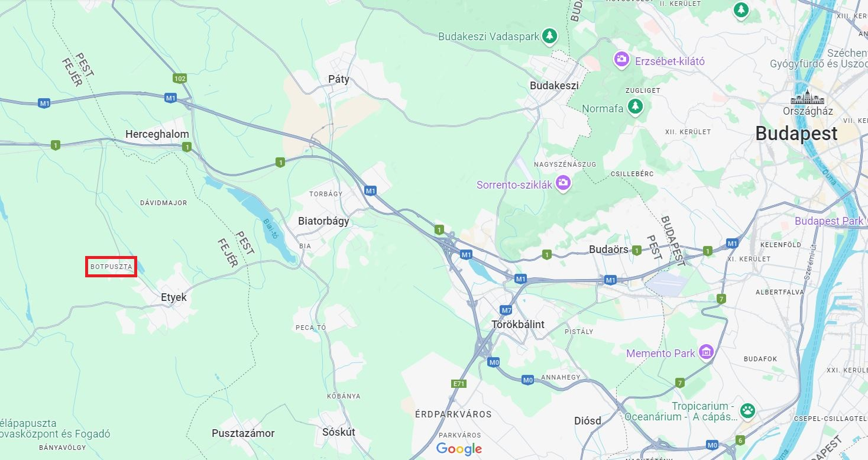
Task: Select the Budapest city label
Action: [796, 134]
